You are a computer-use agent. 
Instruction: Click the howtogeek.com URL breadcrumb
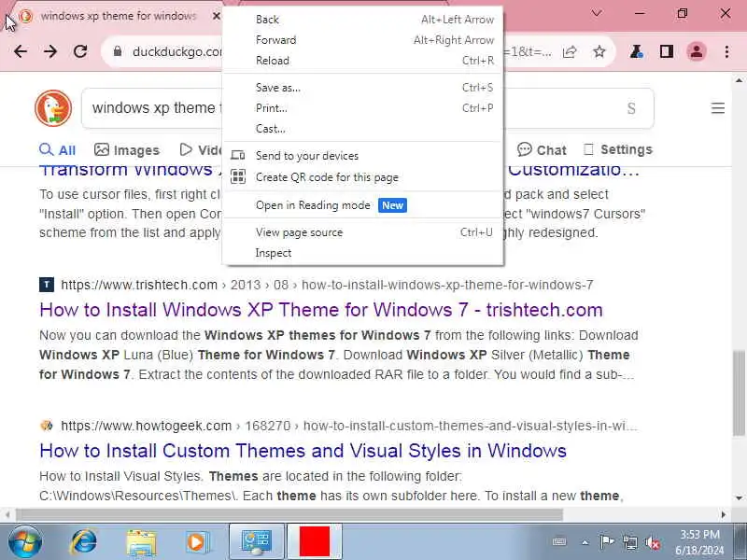[x=348, y=426]
